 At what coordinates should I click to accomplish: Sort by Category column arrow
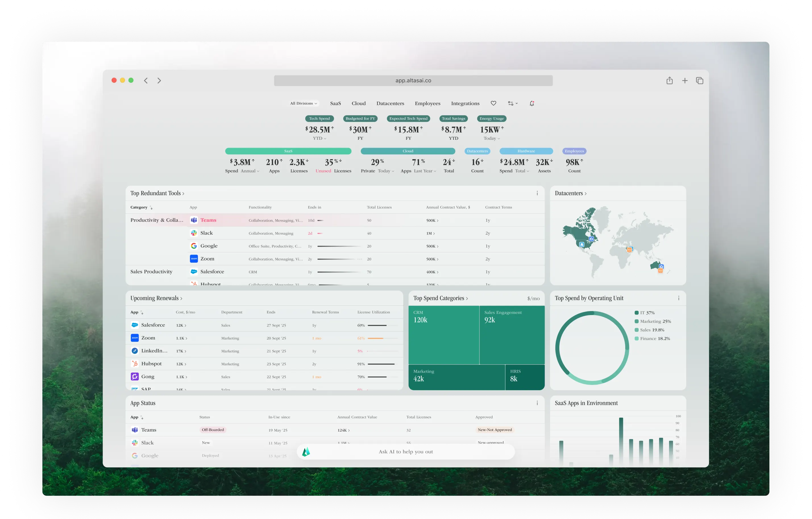click(x=151, y=208)
